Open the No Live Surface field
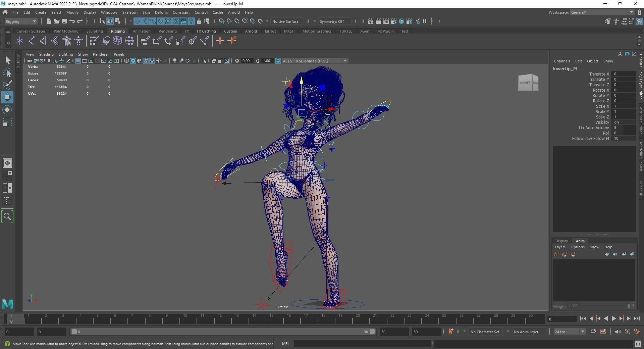This screenshot has width=644, height=349. 287,21
